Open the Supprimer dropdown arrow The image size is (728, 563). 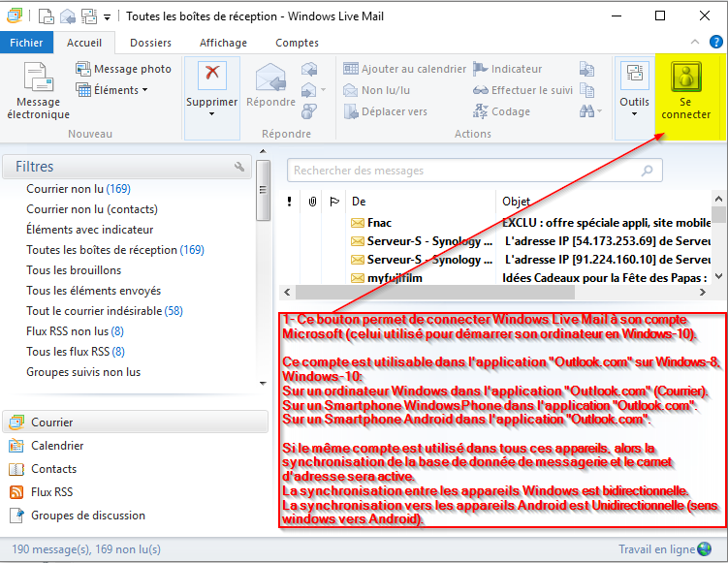[211, 114]
